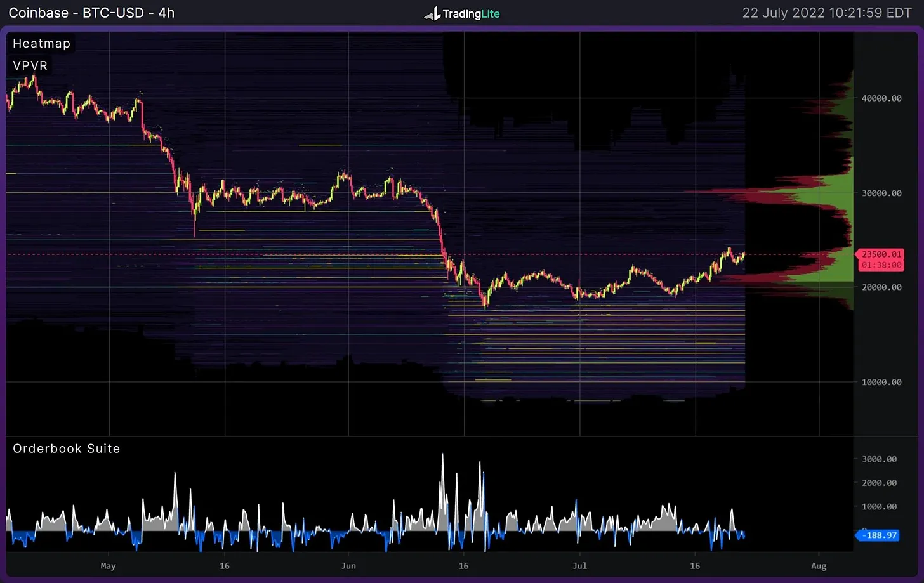Image resolution: width=924 pixels, height=583 pixels.
Task: Click the 30000.00 price axis label
Action: [x=881, y=193]
